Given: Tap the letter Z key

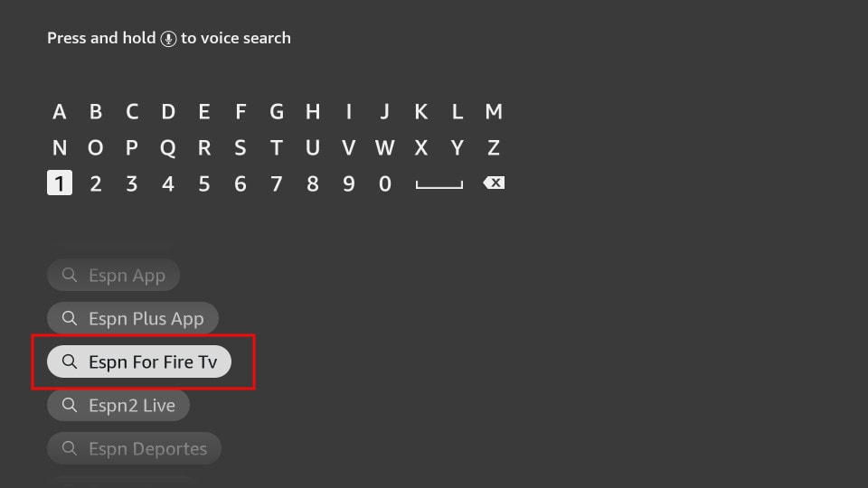Looking at the screenshot, I should pos(494,147).
